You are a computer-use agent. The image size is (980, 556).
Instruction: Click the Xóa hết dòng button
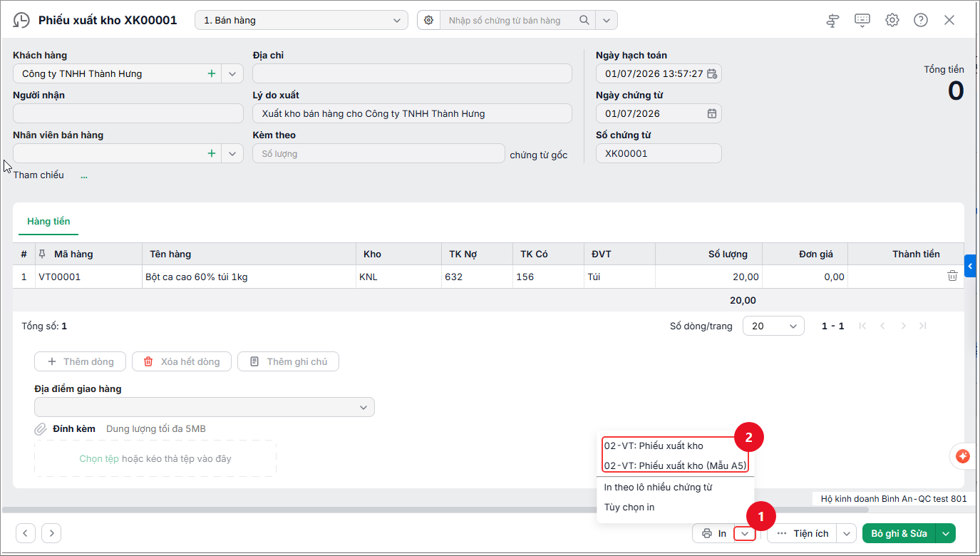[181, 361]
